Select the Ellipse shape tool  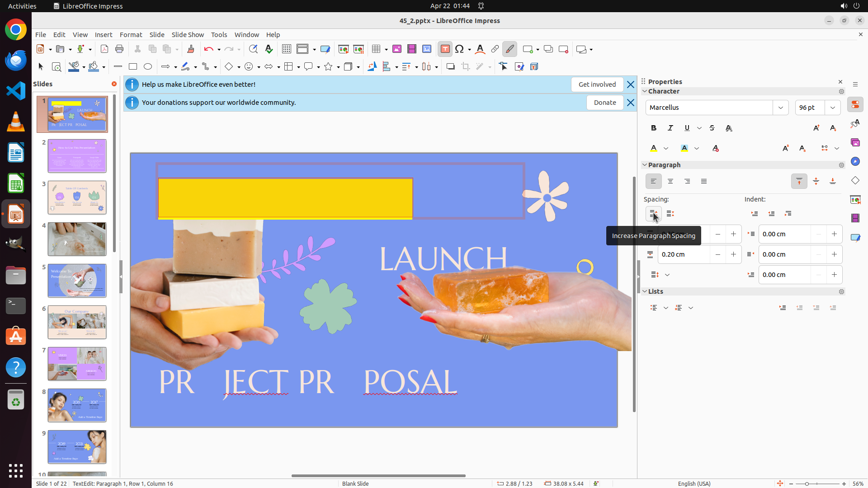pyautogui.click(x=148, y=67)
